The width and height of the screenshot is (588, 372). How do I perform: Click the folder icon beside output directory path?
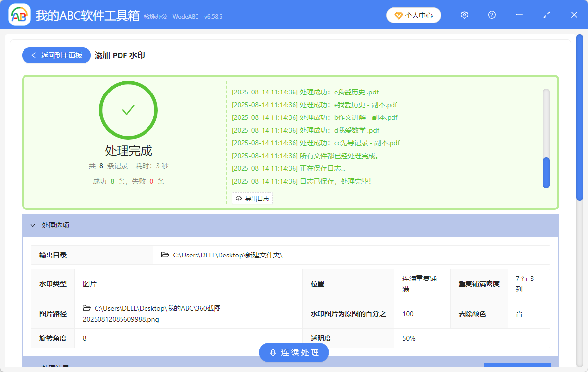point(165,255)
